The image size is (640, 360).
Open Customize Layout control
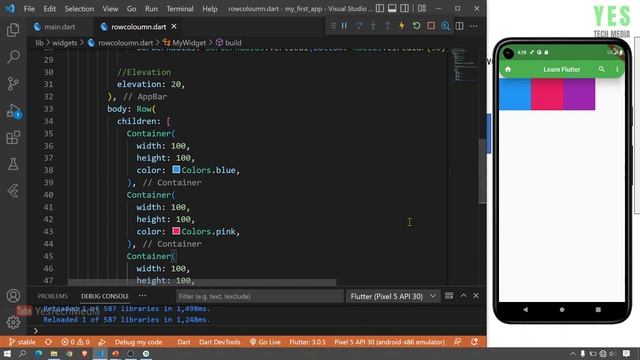tap(422, 8)
